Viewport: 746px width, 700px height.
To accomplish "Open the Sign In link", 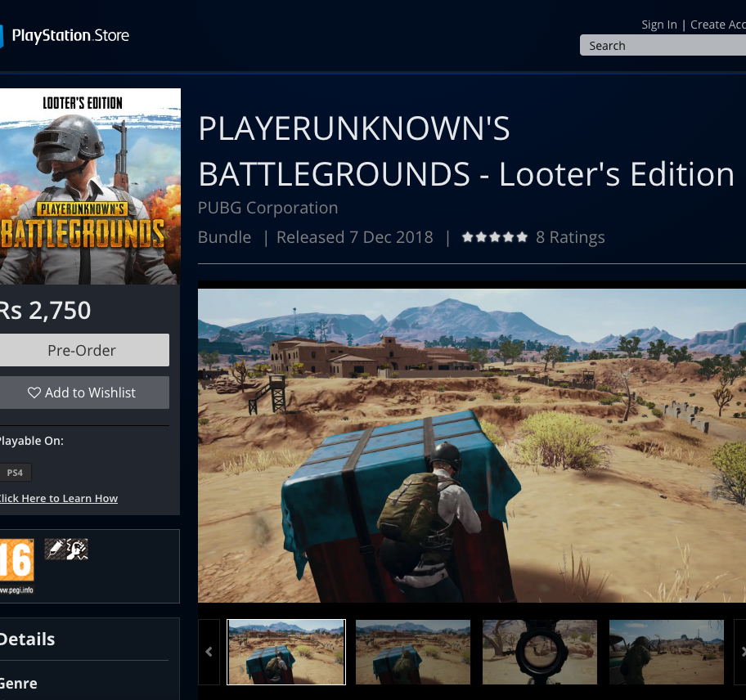I will pyautogui.click(x=659, y=25).
